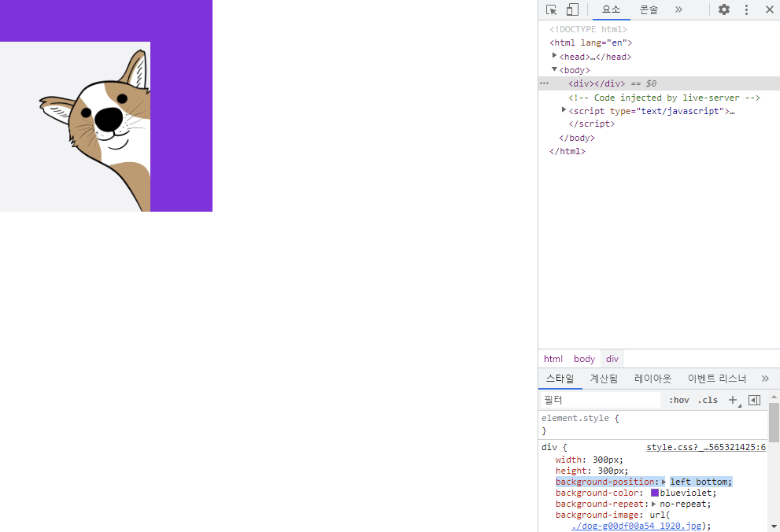Click the styles pane scroll-down arrow
The width and height of the screenshot is (780, 532).
[774, 526]
